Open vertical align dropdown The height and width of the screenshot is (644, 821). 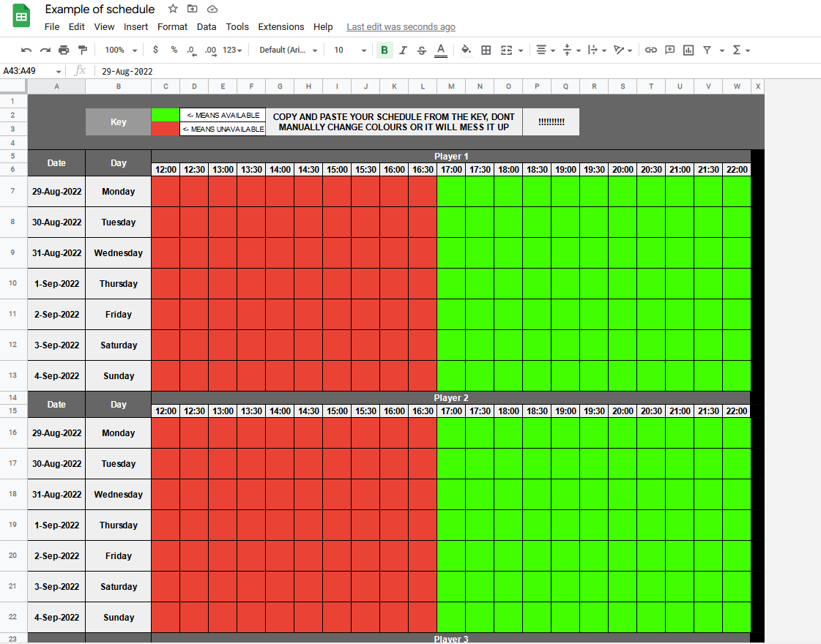pos(571,50)
